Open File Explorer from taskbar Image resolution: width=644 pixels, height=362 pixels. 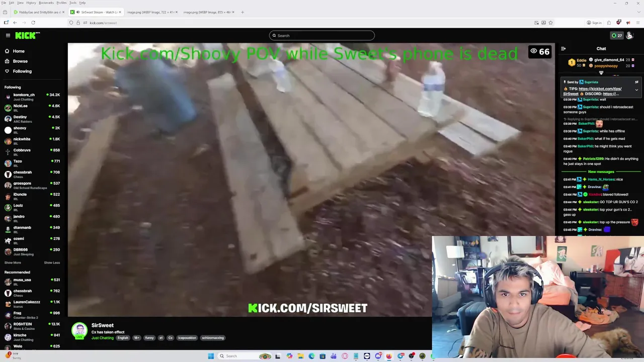click(300, 356)
